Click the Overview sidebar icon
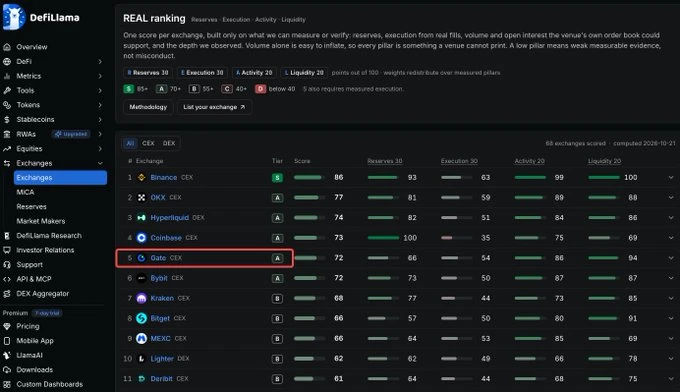The height and width of the screenshot is (392, 680). (7, 47)
